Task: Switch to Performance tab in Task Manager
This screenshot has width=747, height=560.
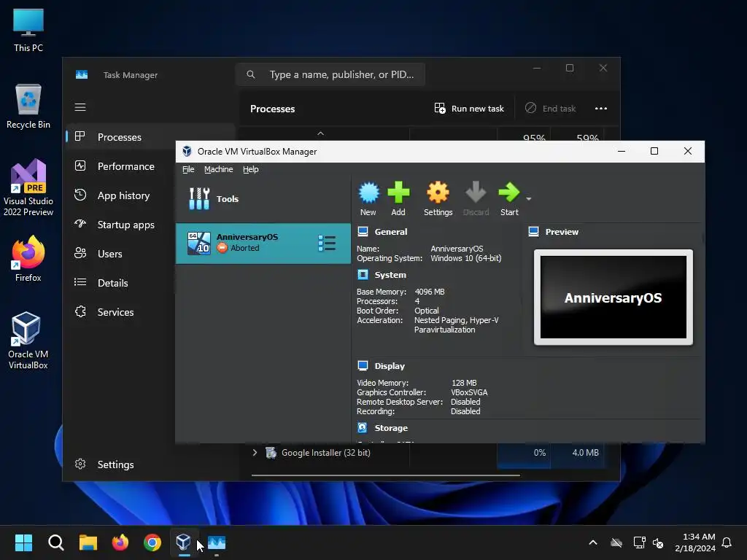Action: (x=120, y=166)
